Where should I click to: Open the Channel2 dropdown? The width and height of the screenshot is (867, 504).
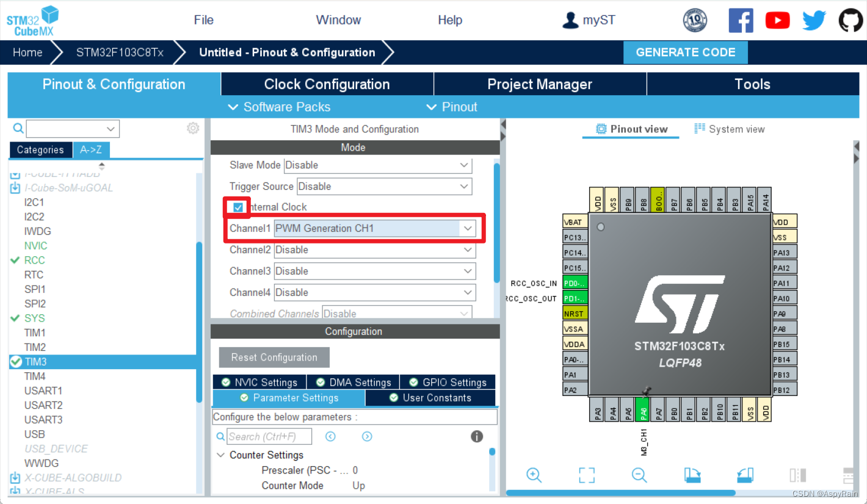(x=375, y=250)
